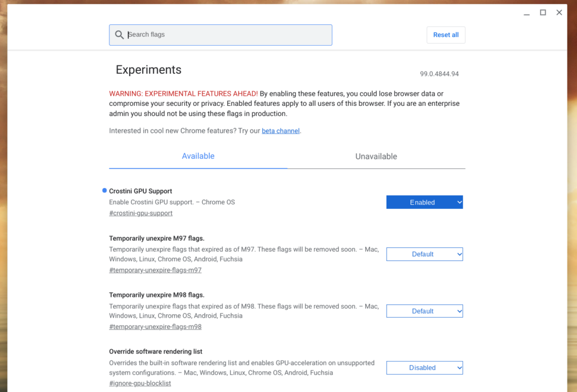The width and height of the screenshot is (577, 392).
Task: Maximize the flags window
Action: [x=543, y=12]
